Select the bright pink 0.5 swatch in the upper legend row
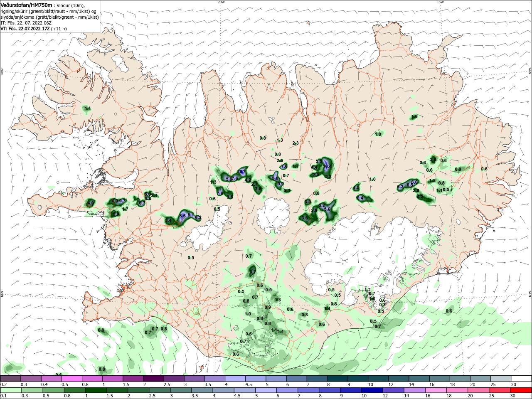The height and width of the screenshot is (399, 532). [x=71, y=379]
